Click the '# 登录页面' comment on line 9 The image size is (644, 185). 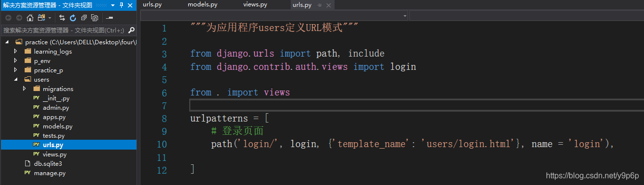(x=237, y=131)
